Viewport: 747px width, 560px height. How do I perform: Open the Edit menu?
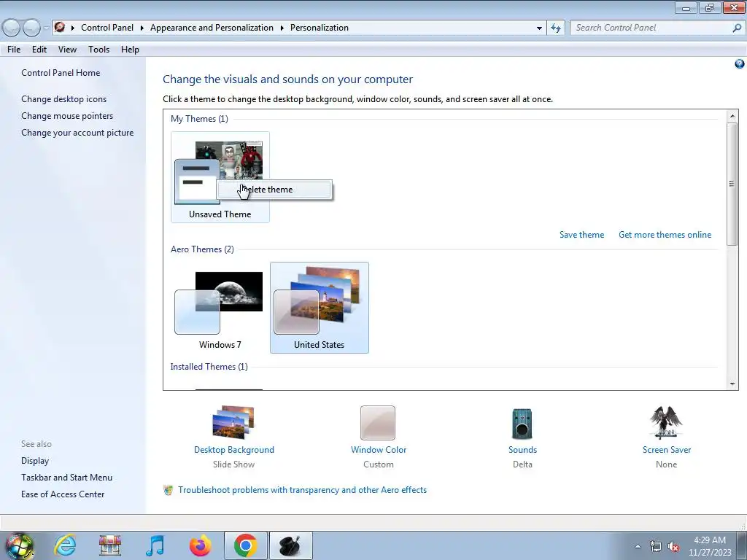39,50
